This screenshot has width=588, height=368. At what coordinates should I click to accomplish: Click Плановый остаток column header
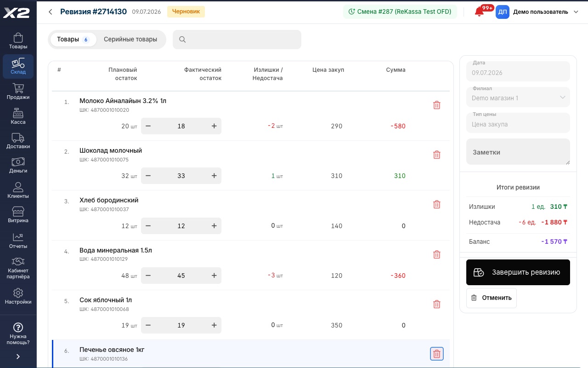(123, 74)
